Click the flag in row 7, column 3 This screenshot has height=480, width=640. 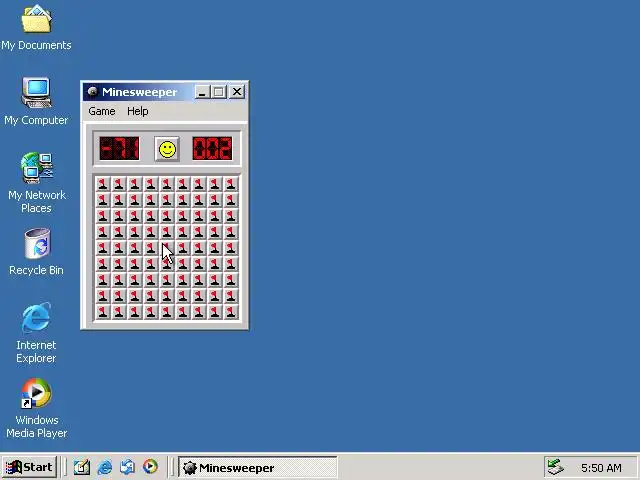pyautogui.click(x=135, y=280)
